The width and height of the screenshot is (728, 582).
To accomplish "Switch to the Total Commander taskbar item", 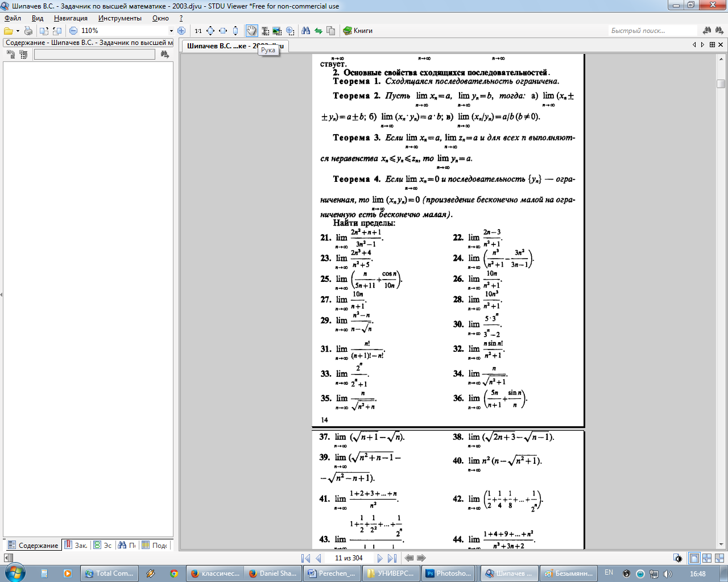I will point(109,573).
